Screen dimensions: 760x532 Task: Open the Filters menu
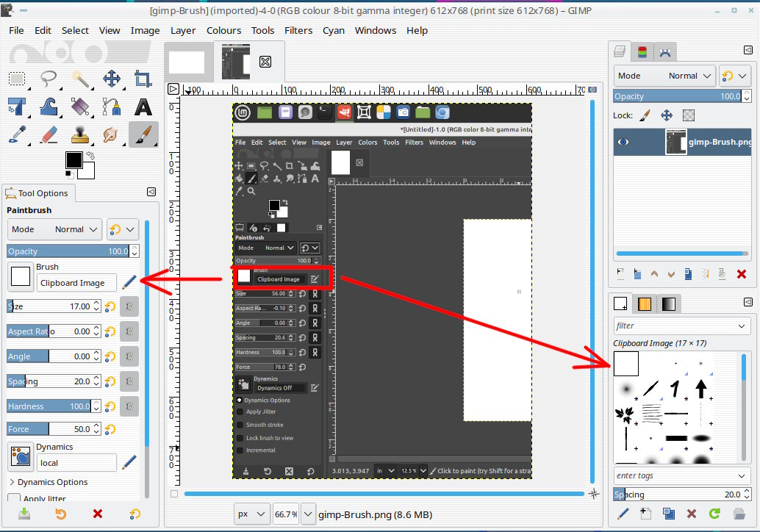pos(298,30)
